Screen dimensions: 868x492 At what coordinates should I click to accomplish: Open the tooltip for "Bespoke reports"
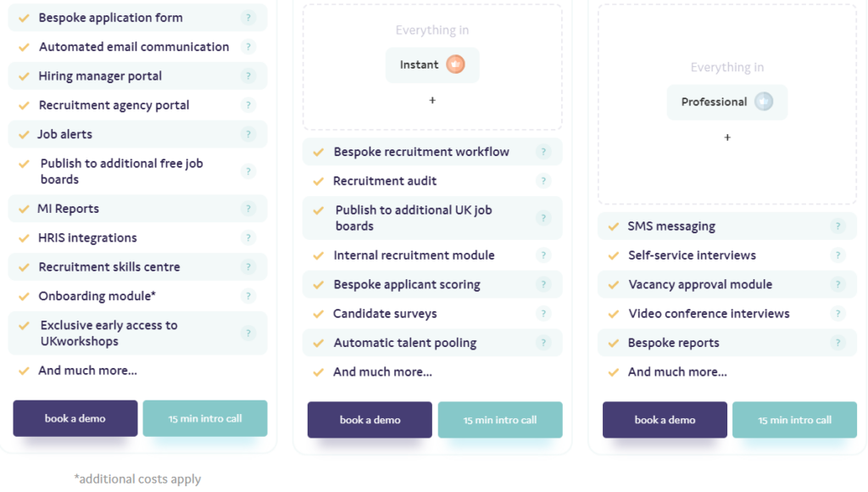point(837,342)
